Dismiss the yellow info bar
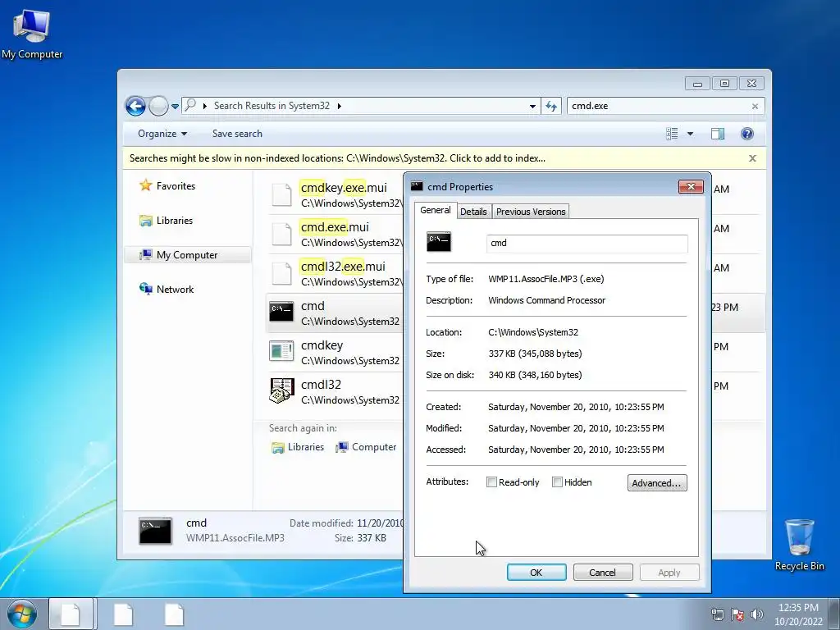840x630 pixels. [752, 158]
